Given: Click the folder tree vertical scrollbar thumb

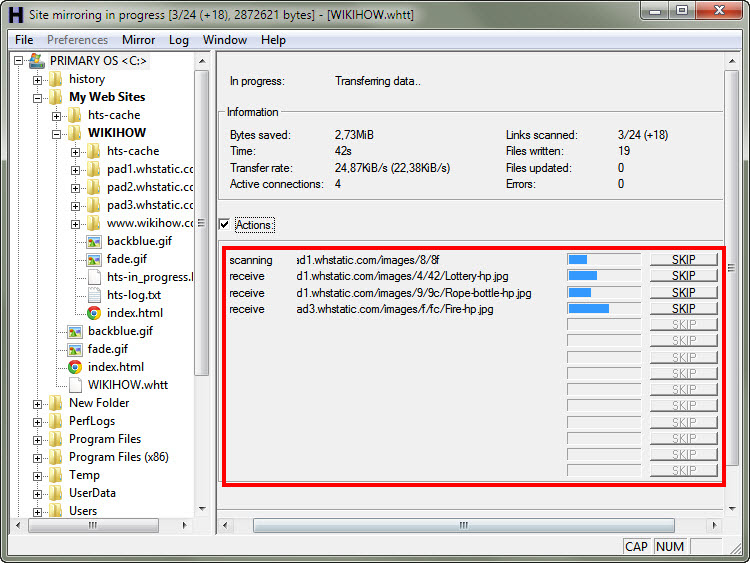Looking at the screenshot, I should coord(201,223).
